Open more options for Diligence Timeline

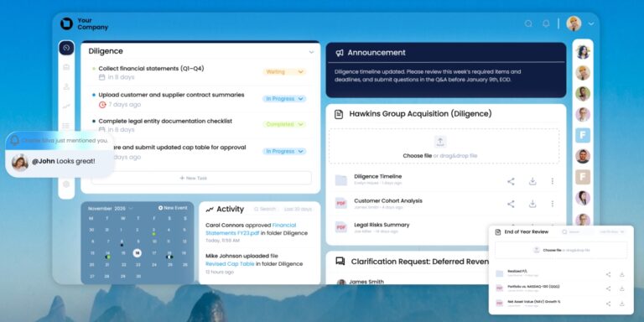tap(553, 181)
